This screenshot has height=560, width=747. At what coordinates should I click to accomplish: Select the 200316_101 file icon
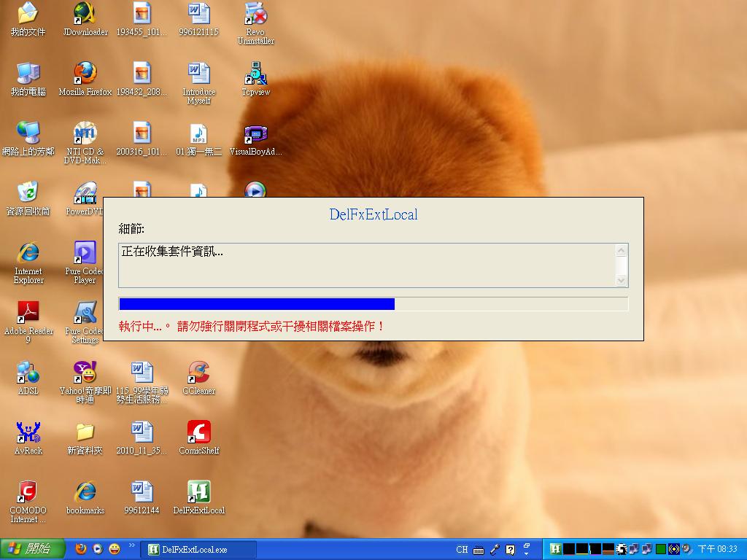point(142,139)
